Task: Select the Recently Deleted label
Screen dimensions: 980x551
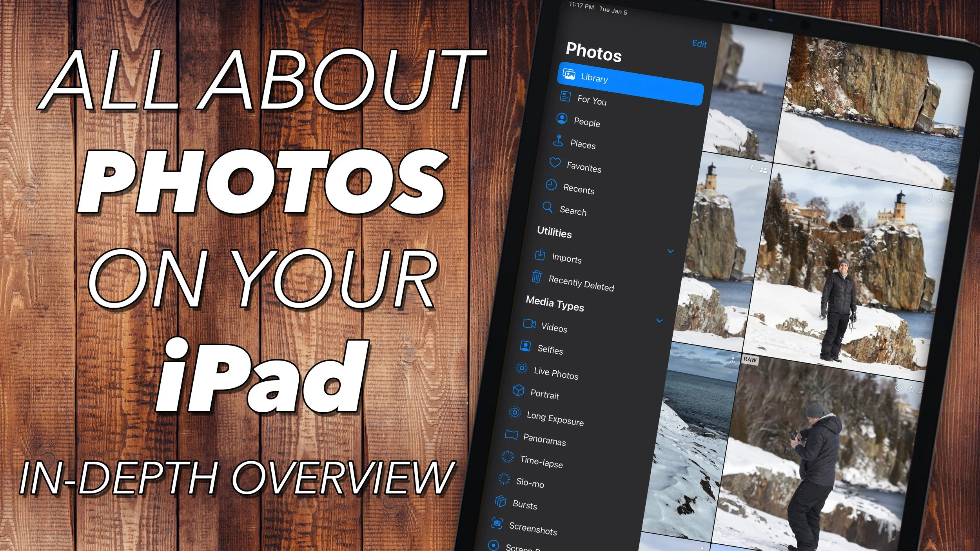Action: pyautogui.click(x=581, y=283)
